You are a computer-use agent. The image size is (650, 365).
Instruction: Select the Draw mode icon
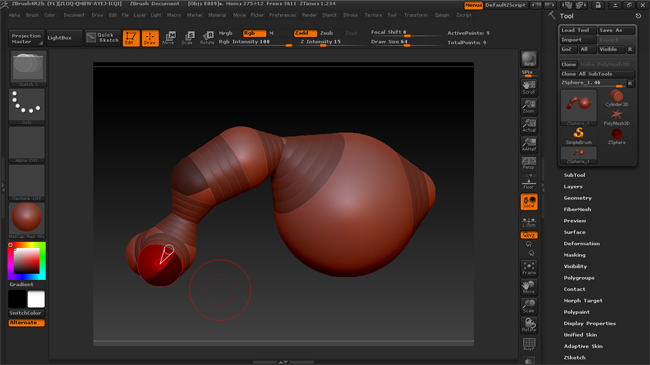[150, 38]
